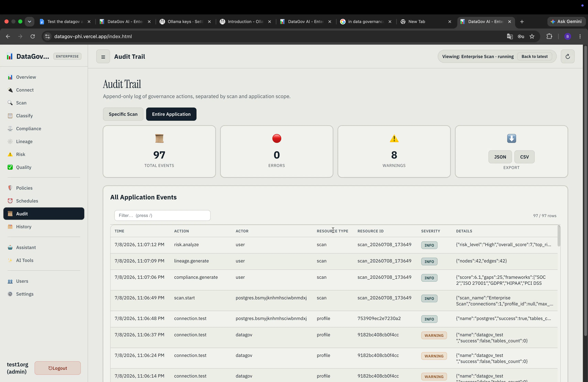
Task: Close the New Tab browser tab
Action: click(450, 22)
